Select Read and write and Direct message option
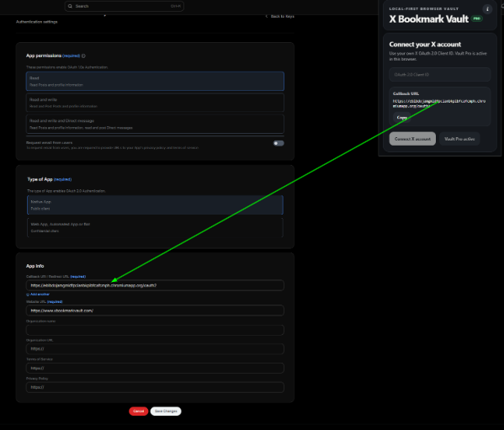 (x=155, y=124)
